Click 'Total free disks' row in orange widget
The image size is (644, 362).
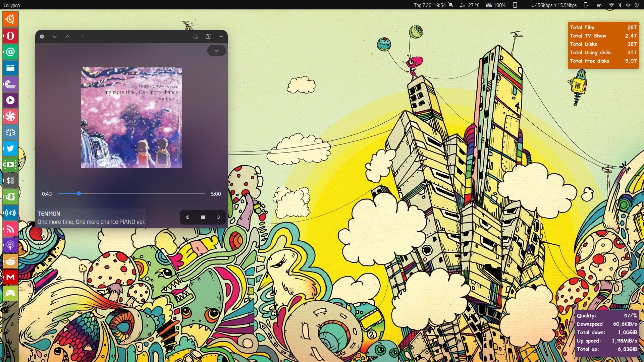pos(603,61)
